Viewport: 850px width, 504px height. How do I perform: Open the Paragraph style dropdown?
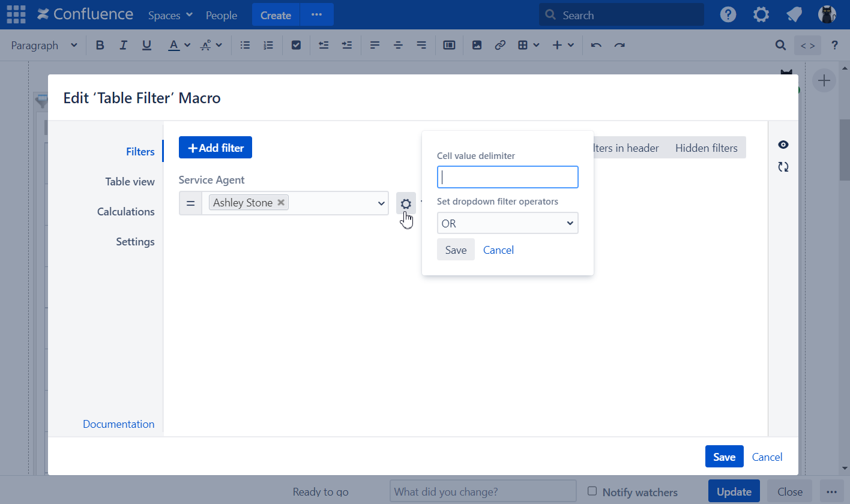coord(42,45)
